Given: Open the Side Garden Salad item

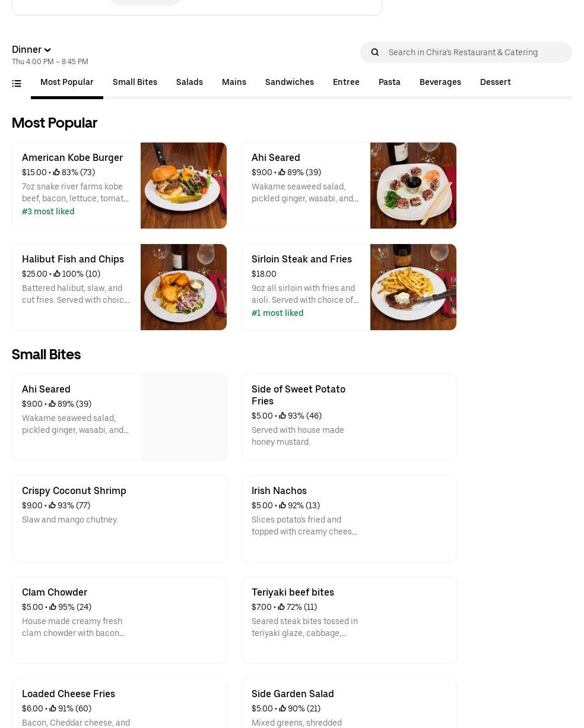Looking at the screenshot, I should (x=349, y=704).
